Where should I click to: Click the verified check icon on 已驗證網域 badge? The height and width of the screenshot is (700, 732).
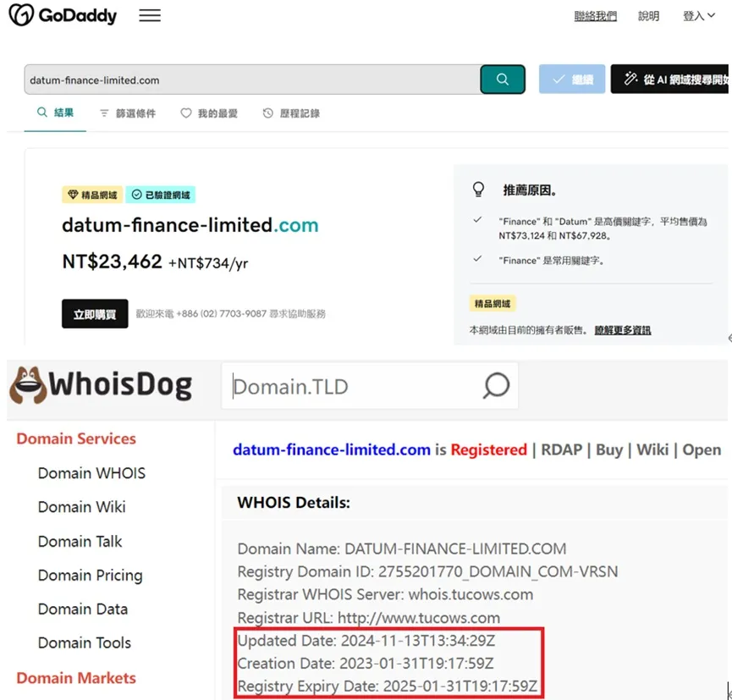(x=136, y=195)
